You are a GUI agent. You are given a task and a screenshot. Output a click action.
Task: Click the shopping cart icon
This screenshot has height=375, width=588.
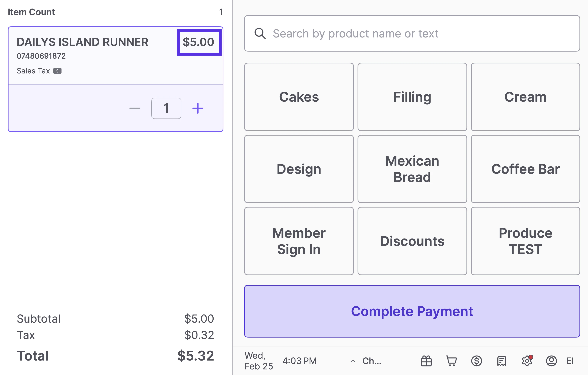[451, 361]
